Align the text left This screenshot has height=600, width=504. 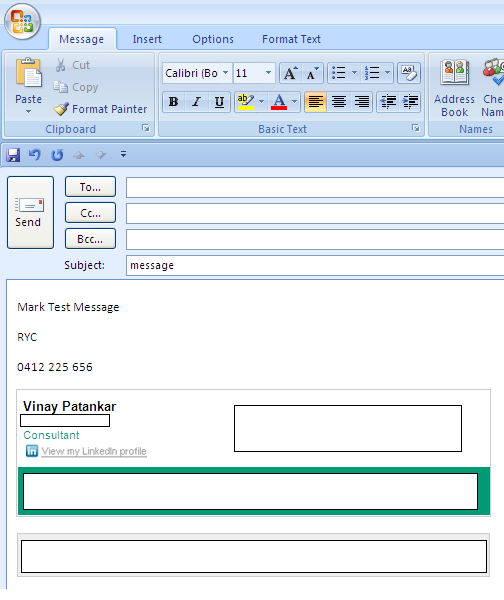coord(315,102)
